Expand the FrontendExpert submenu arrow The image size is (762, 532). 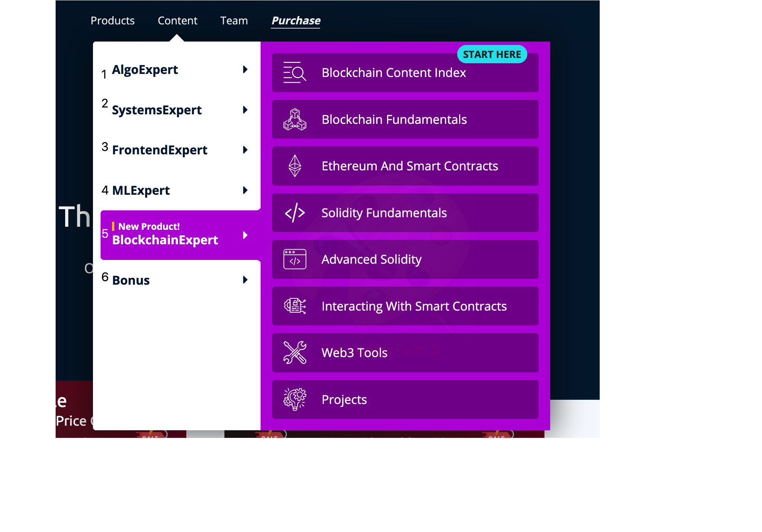click(245, 150)
